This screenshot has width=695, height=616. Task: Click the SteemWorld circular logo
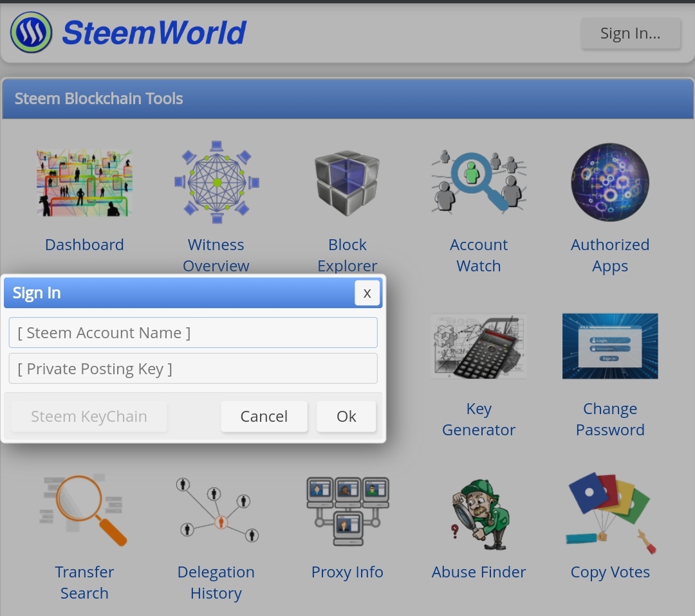point(31,32)
